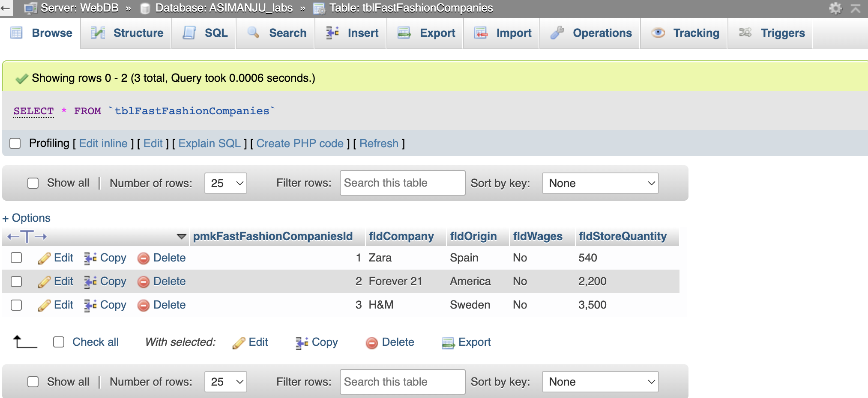Sort by the fldStoreQuantity column header
Viewport: 868px width, 398px height.
(623, 236)
